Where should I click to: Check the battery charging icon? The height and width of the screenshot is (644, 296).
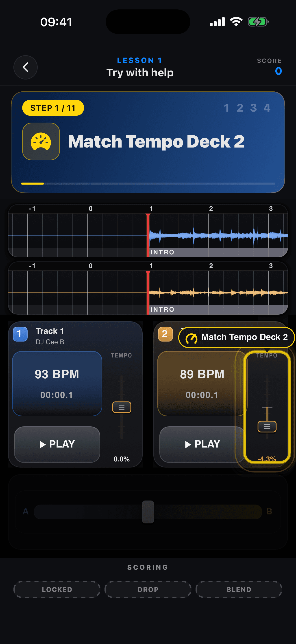click(x=258, y=22)
